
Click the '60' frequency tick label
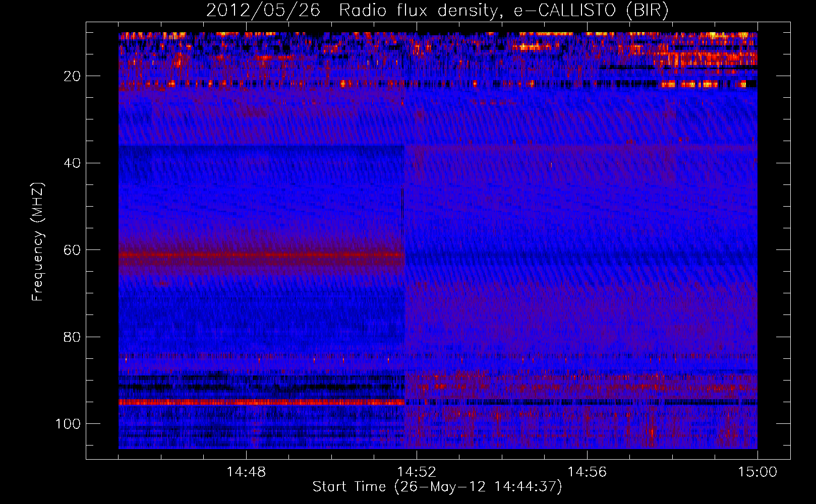pyautogui.click(x=72, y=250)
